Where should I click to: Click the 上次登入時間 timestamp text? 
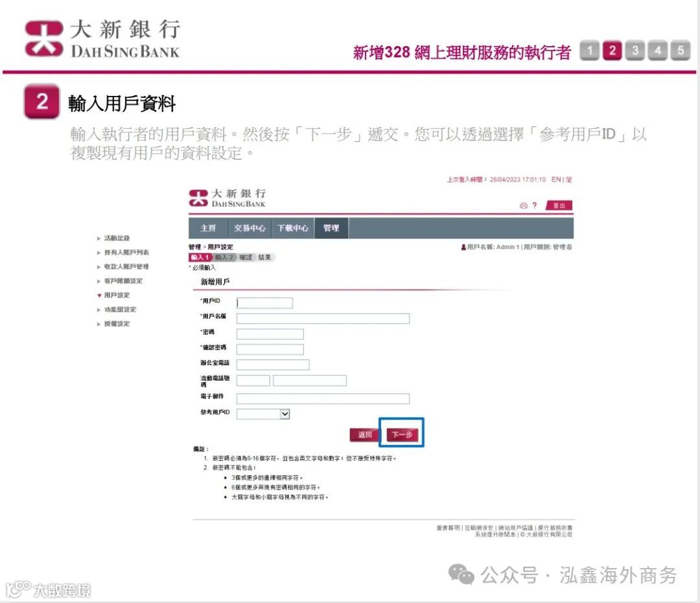pos(496,180)
